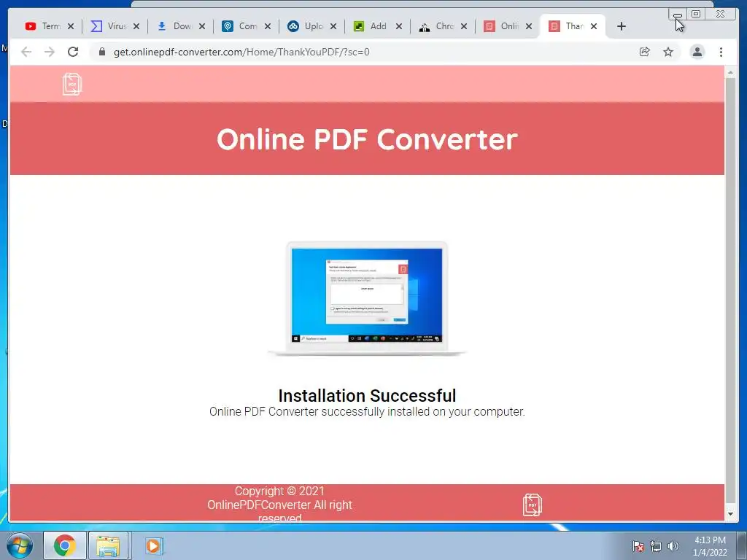Click the laptop installer illustration
Image resolution: width=747 pixels, height=560 pixels.
tap(367, 298)
